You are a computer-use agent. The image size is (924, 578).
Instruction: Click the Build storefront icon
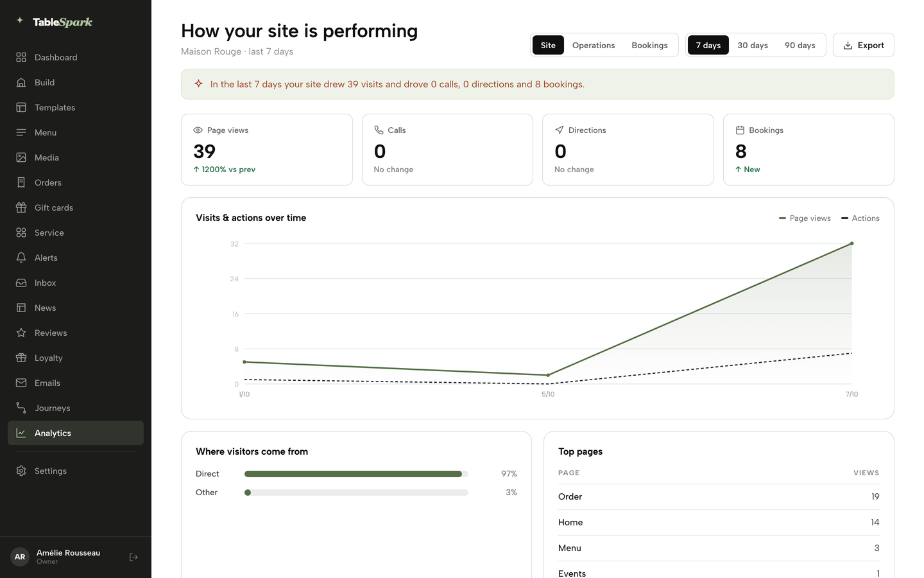coord(21,82)
